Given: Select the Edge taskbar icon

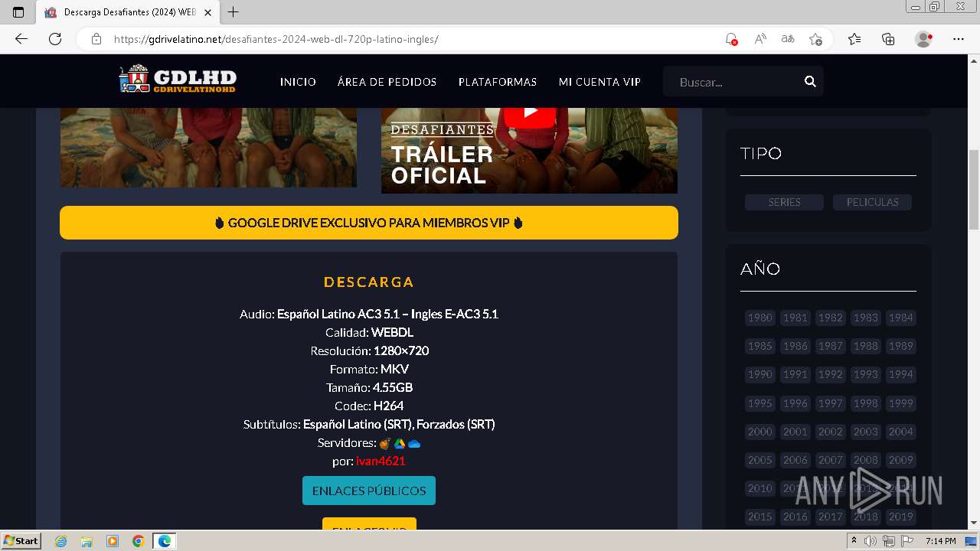Looking at the screenshot, I should [165, 541].
